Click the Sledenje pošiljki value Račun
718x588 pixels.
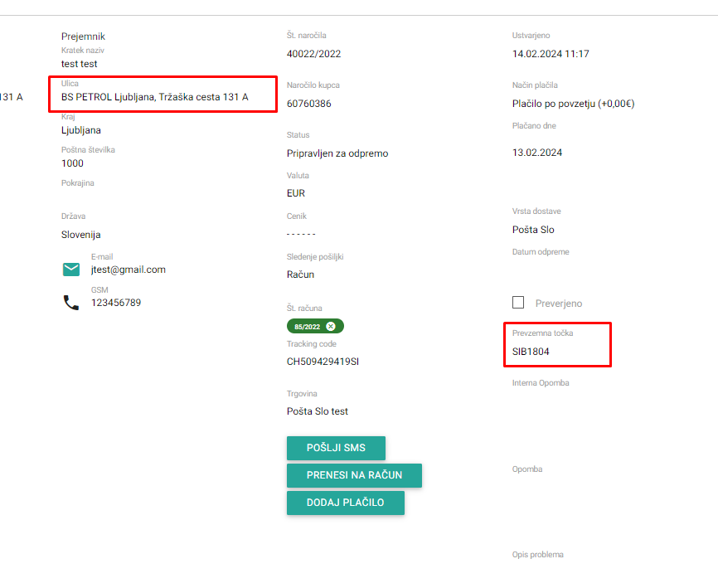[300, 275]
